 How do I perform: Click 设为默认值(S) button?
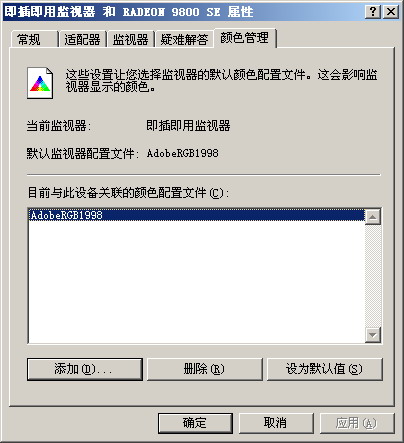[x=325, y=369]
